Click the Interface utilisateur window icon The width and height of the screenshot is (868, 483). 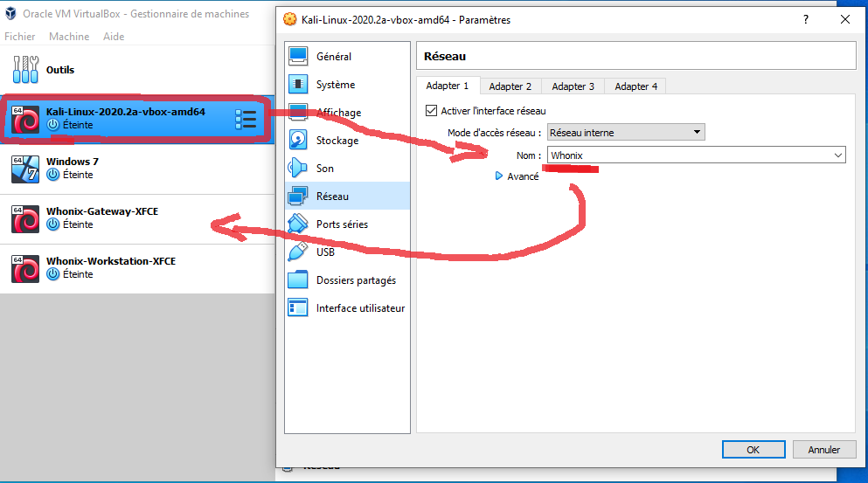coord(298,307)
